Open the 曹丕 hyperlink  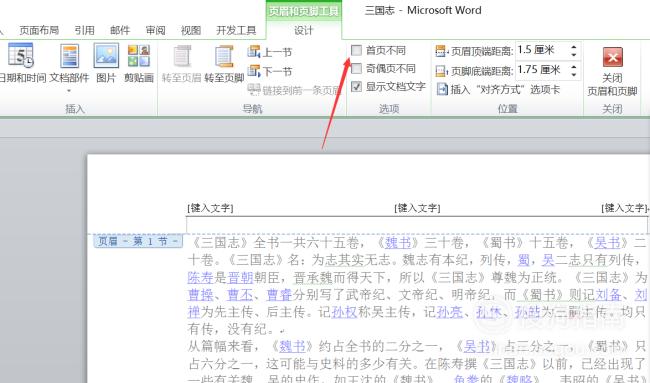240,295
